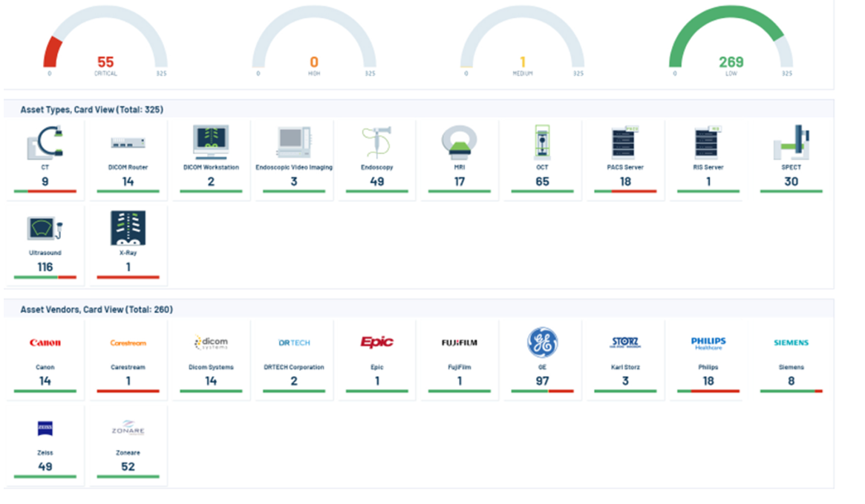The width and height of the screenshot is (865, 504).
Task: Open the Zeiss vendor logo
Action: [x=45, y=428]
